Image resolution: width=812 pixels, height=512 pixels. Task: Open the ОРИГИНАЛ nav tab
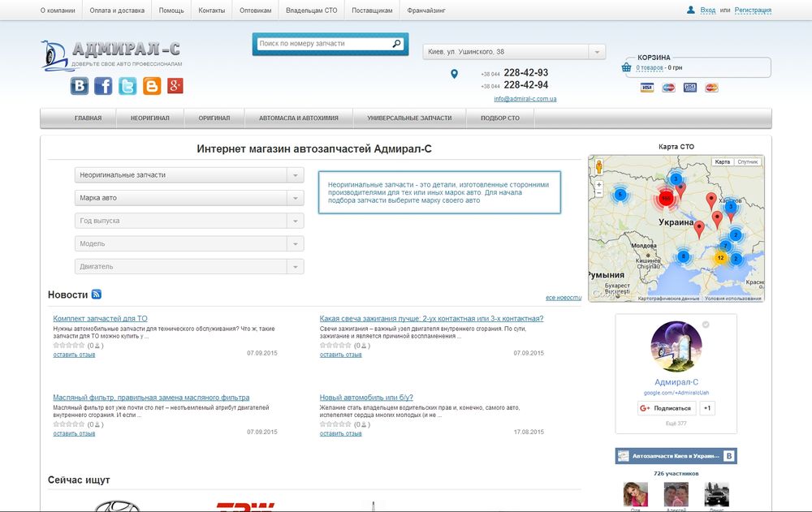(214, 118)
